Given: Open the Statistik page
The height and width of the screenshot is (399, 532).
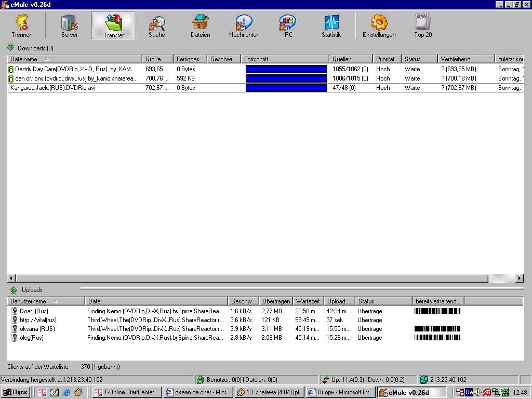Looking at the screenshot, I should point(331,25).
